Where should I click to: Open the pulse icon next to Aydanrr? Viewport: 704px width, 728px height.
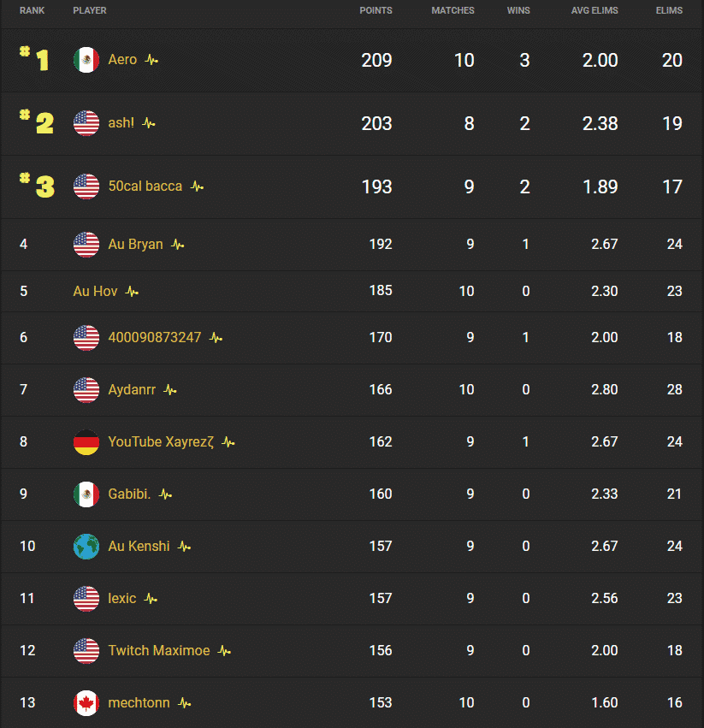coord(169,390)
